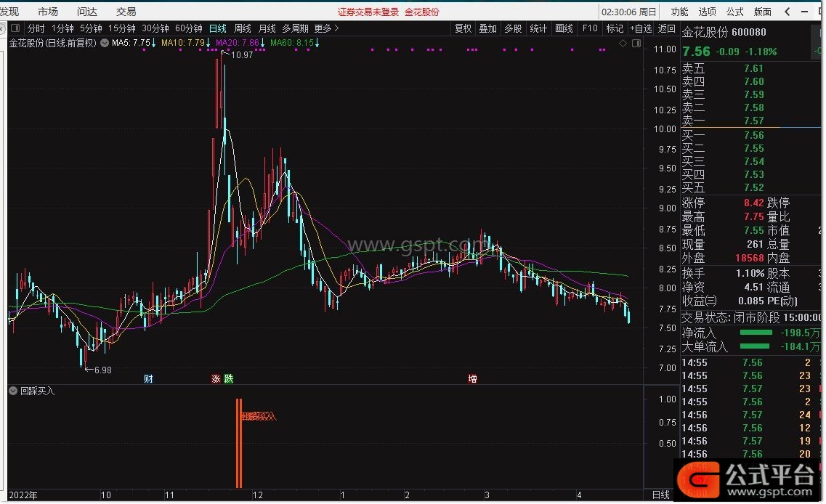Click the 统计 statistics button
The height and width of the screenshot is (504, 826).
(538, 28)
